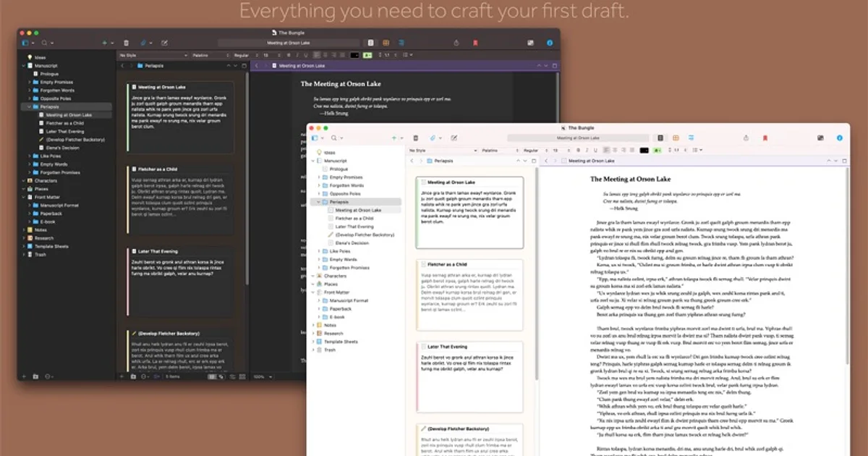Click the plus icon in dark binder footer
This screenshot has width=868, height=456.
24,376
